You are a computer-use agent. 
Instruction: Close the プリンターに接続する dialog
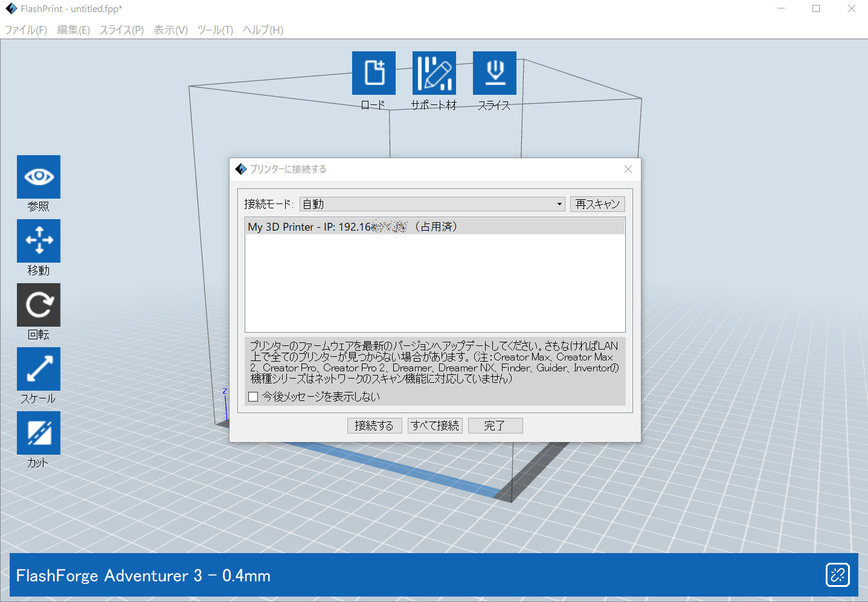point(628,169)
